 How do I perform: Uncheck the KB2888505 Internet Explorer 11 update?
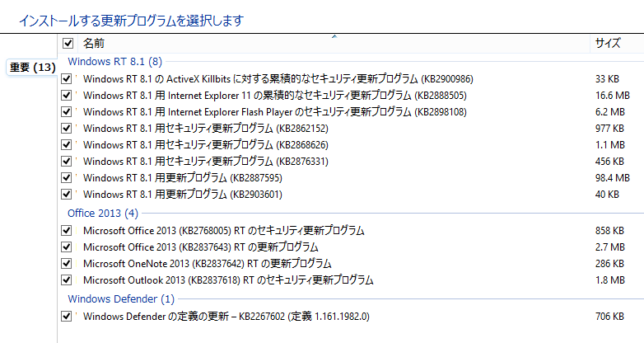coord(66,95)
